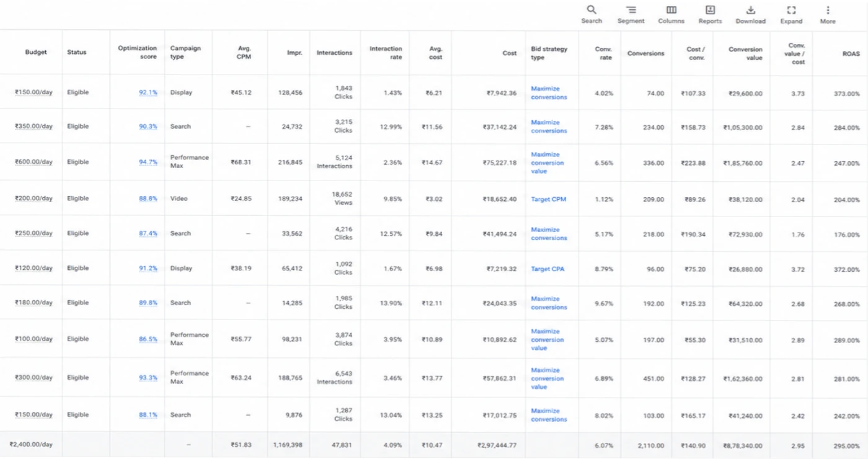The image size is (868, 459).
Task: Open the 86.5% optimization score
Action: click(148, 339)
